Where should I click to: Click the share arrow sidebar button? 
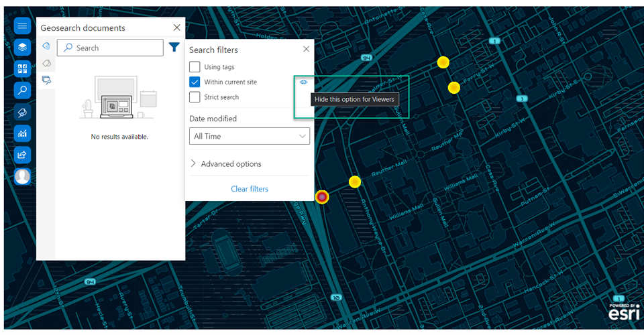coord(22,155)
